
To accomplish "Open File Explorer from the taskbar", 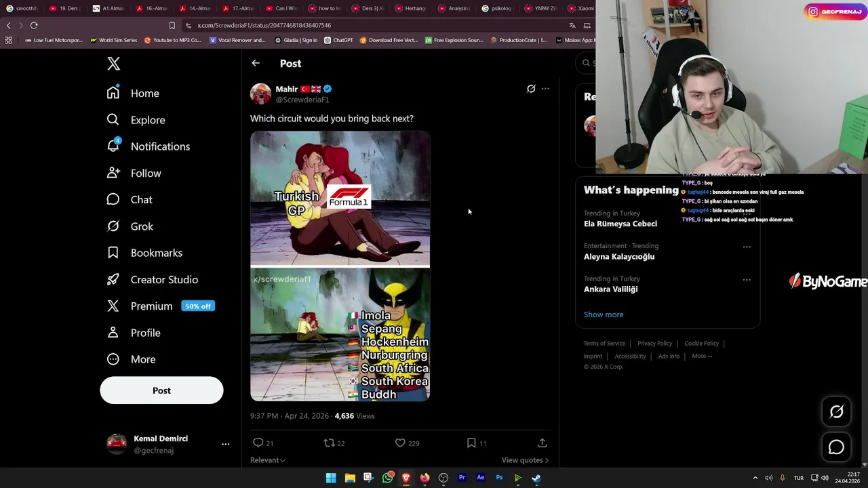I will click(x=350, y=478).
